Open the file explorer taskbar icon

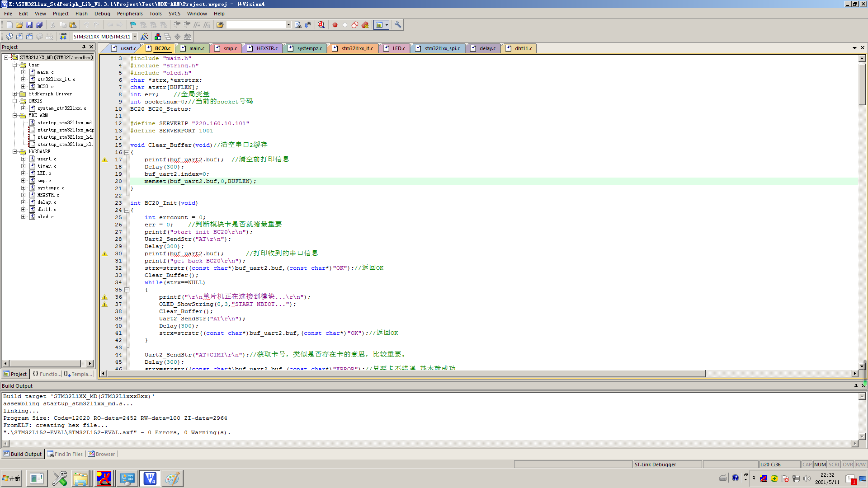(x=80, y=478)
